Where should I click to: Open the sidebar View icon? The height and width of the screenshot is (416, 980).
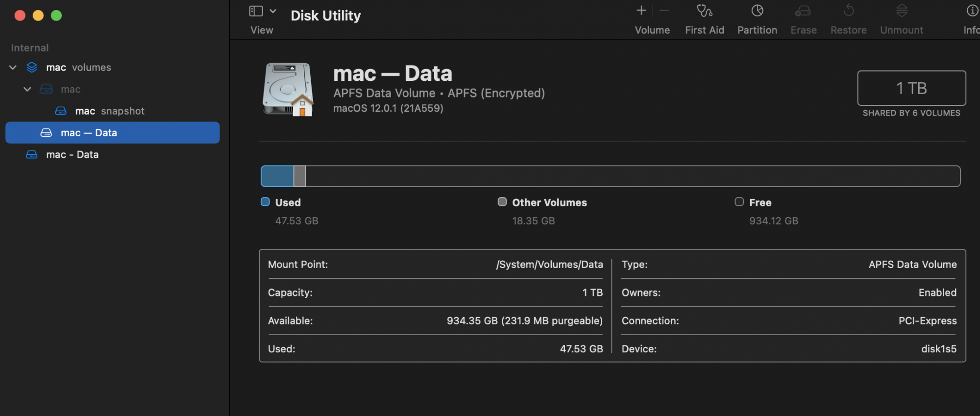(x=256, y=11)
